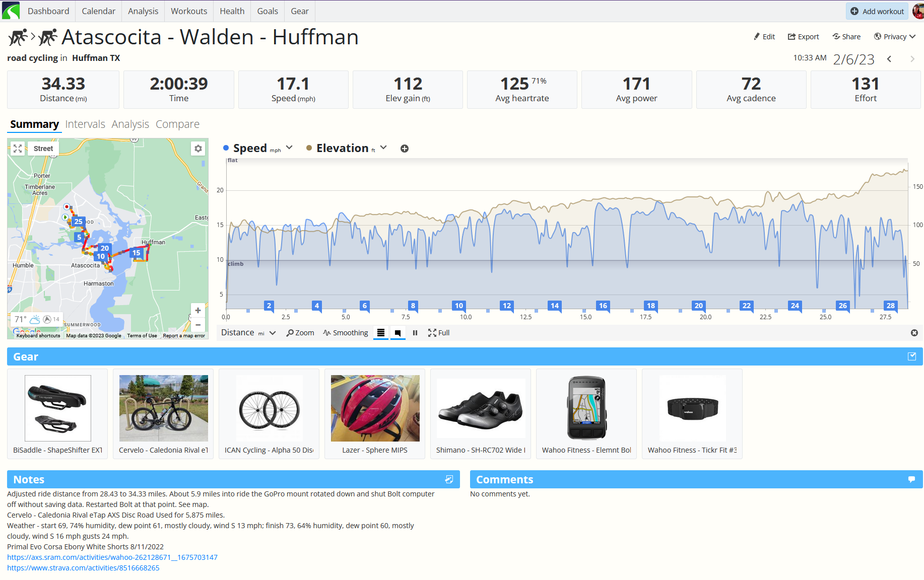Viewport: 924px width, 580px height.
Task: Expand the Privacy dropdown menu
Action: 895,37
